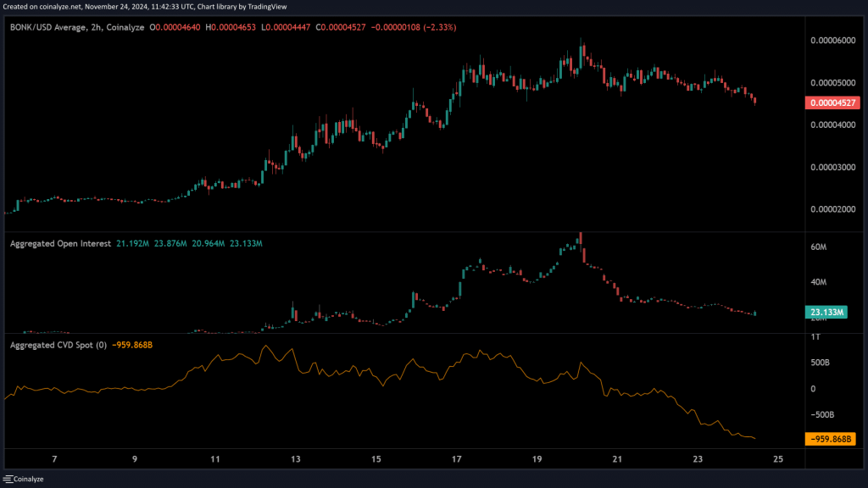The width and height of the screenshot is (868, 488).
Task: Click the Aggregated Open Interest indicator title
Action: click(x=60, y=243)
